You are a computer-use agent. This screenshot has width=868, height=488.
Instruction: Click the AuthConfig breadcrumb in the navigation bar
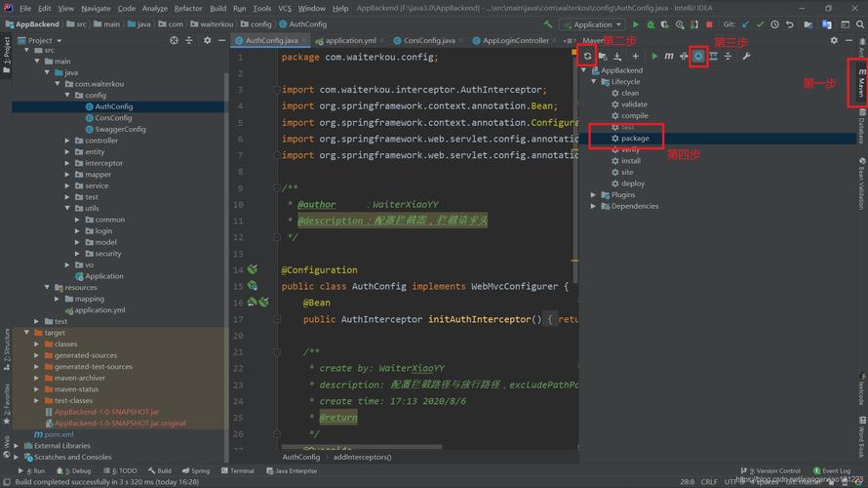302,24
